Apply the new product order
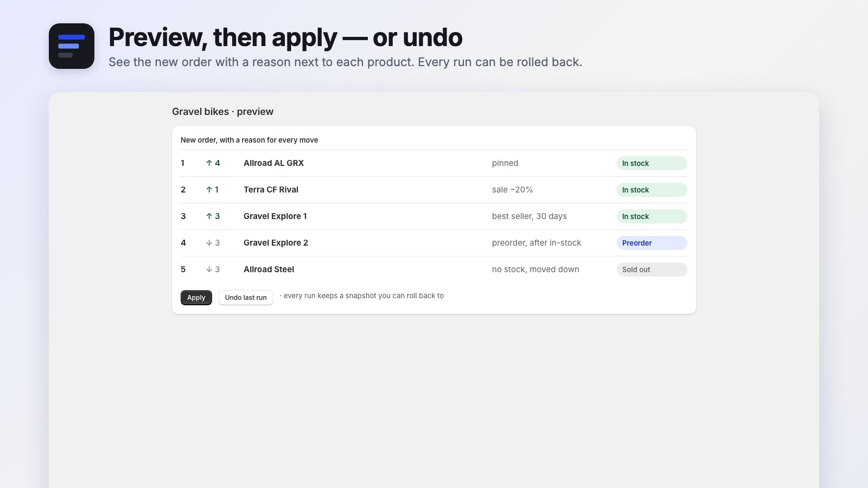 click(x=196, y=298)
